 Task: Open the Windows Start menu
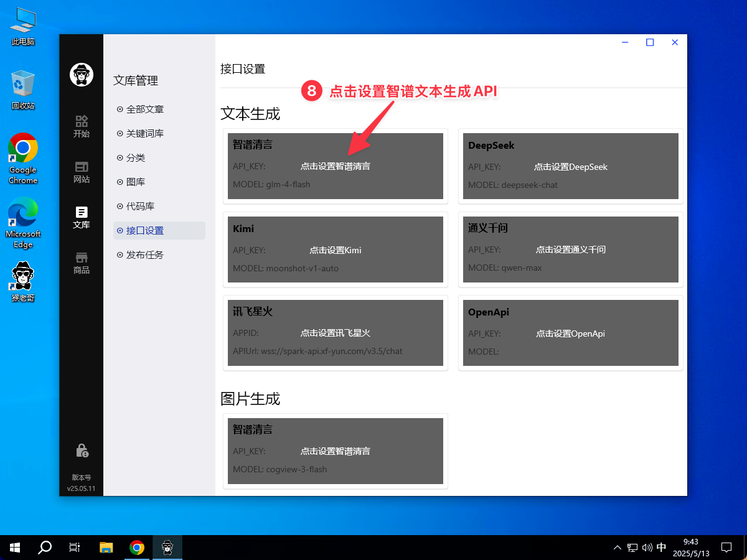[15, 548]
